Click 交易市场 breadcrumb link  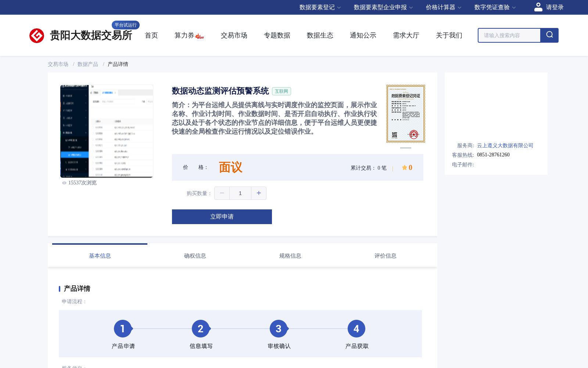tap(58, 64)
